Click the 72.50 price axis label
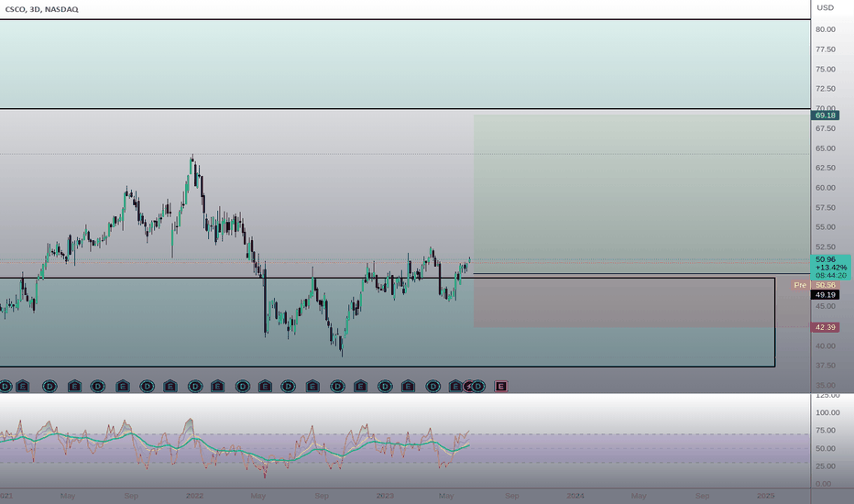Image resolution: width=854 pixels, height=504 pixels. pyautogui.click(x=825, y=88)
